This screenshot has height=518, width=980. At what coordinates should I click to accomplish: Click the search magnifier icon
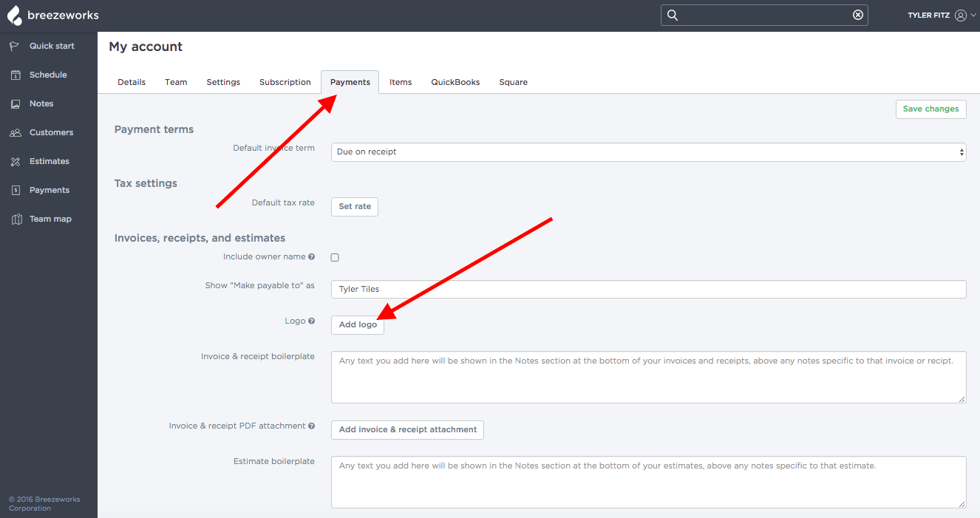coord(672,15)
